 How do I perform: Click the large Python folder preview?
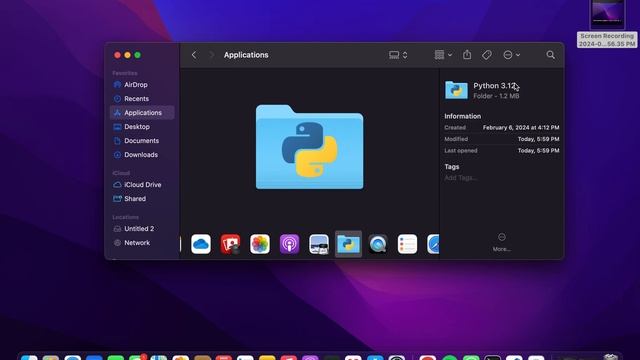tap(309, 147)
